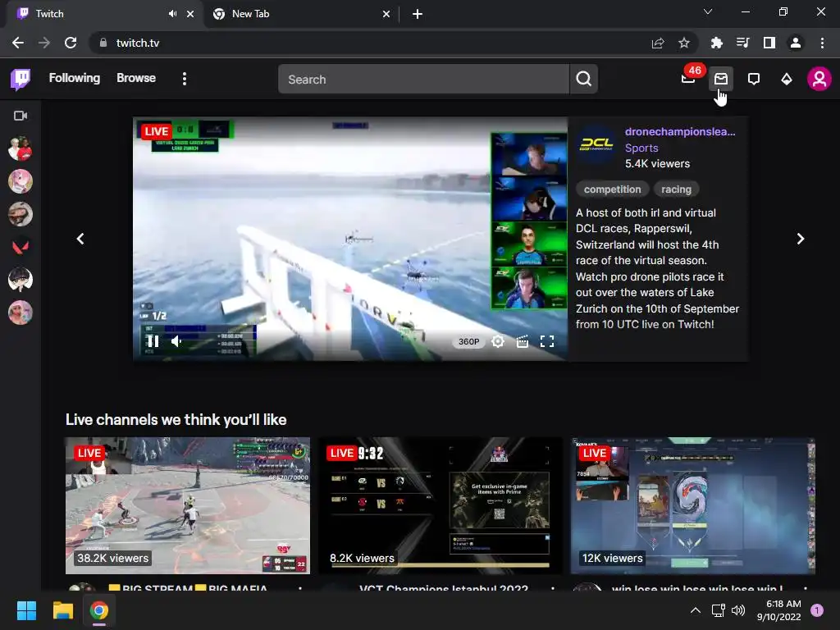
Task: Open the third sidebar channel avatar
Action: pos(21,214)
